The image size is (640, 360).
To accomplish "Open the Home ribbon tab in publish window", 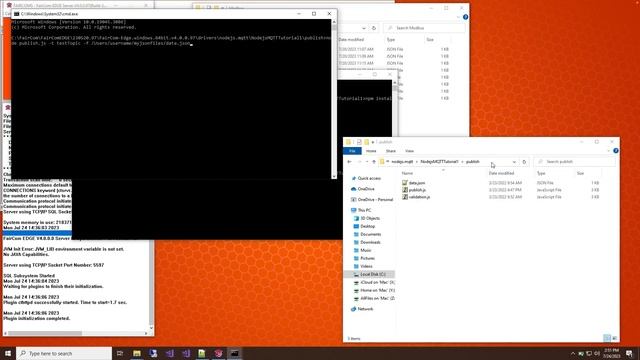I will [x=371, y=151].
